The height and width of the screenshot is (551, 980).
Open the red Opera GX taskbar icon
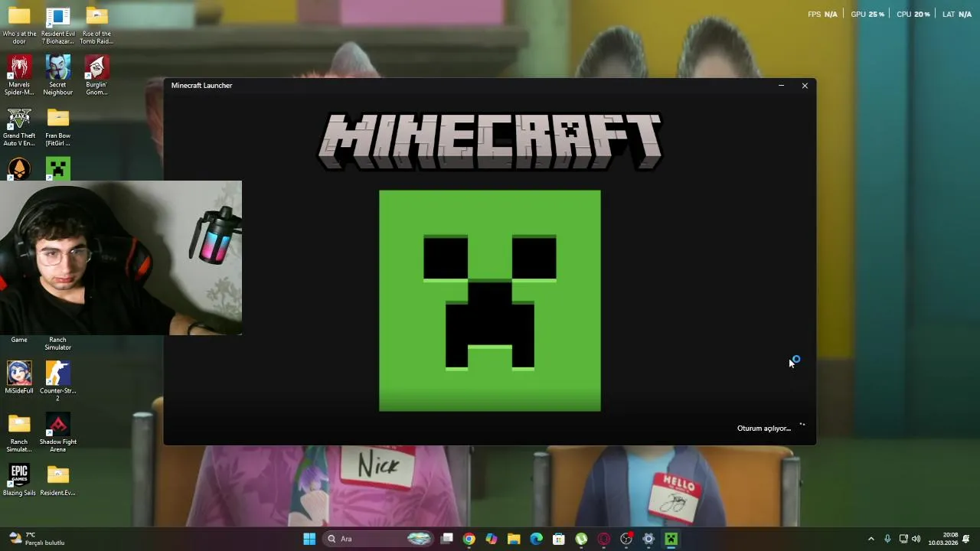coord(603,539)
